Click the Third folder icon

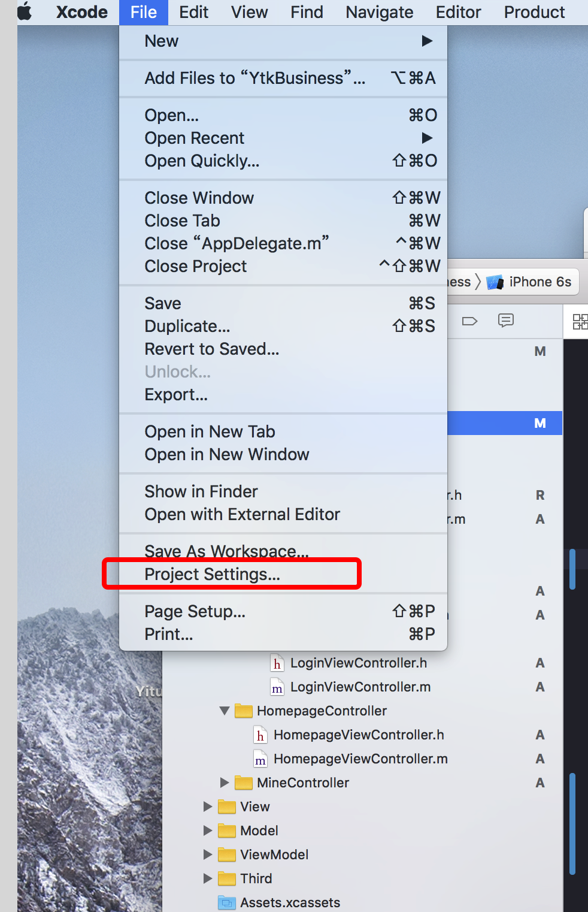pyautogui.click(x=227, y=878)
